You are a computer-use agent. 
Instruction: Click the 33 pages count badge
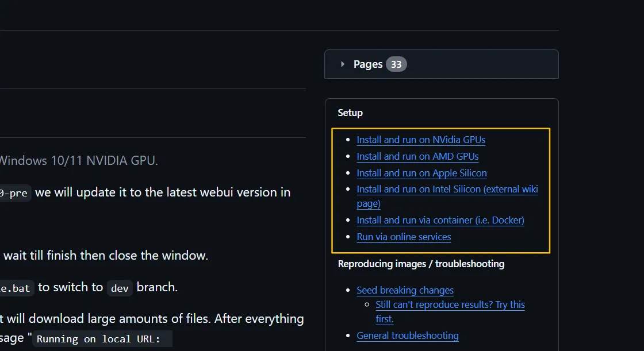[396, 64]
